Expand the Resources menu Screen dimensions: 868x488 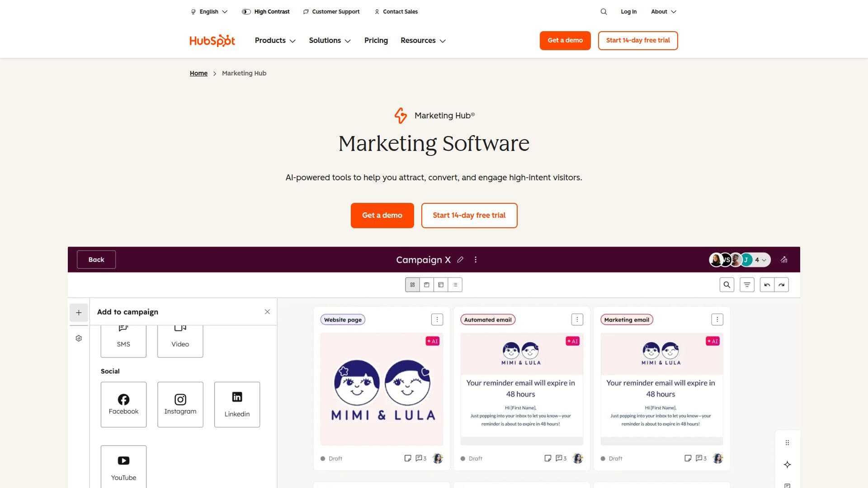tap(423, 41)
